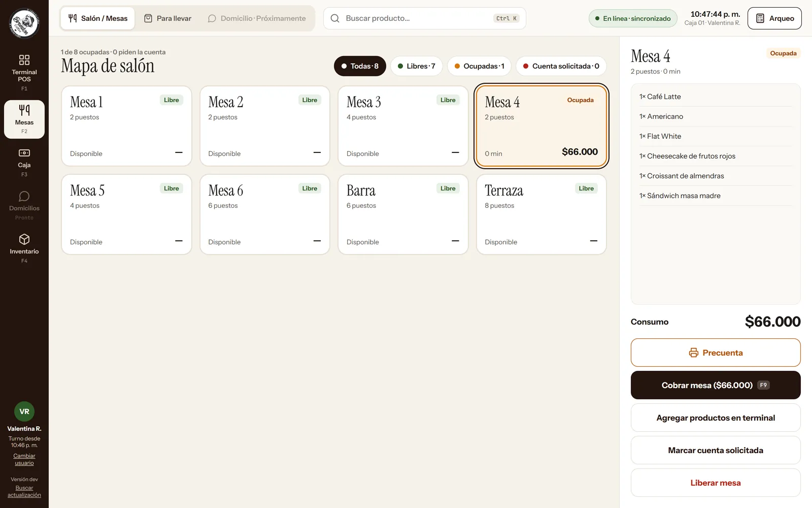Click the 1× Café Latte order line
This screenshot has width=812, height=508.
716,97
